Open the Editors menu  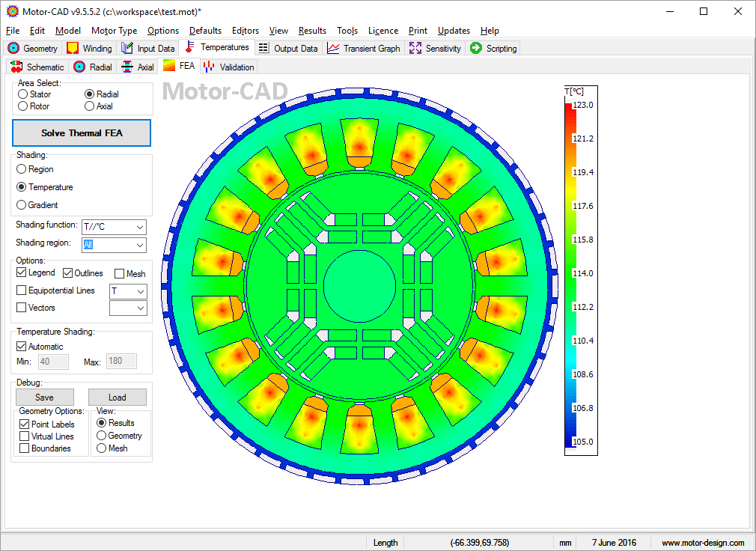coord(246,31)
